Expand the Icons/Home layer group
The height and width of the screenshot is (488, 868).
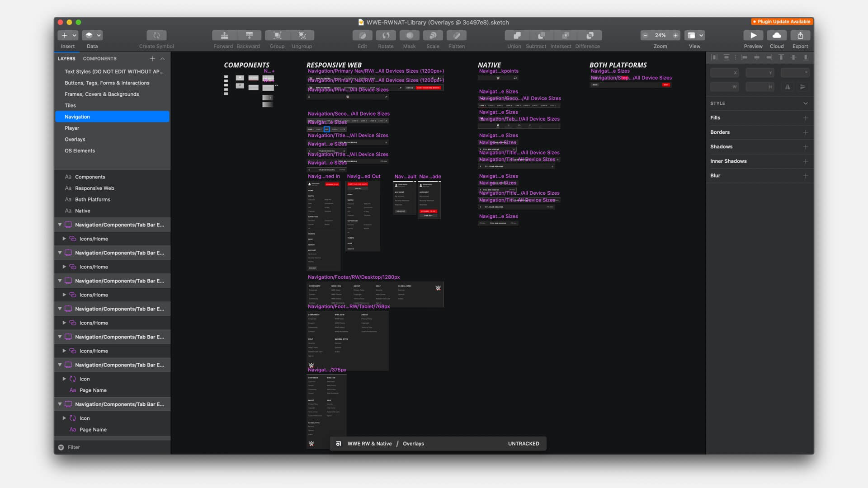[64, 238]
